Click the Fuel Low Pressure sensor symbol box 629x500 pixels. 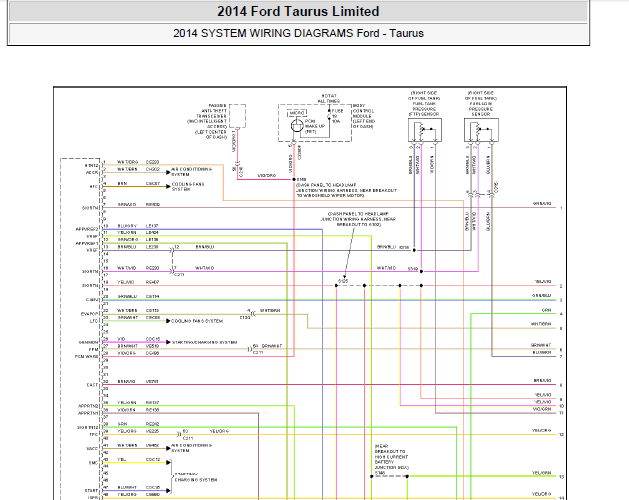pyautogui.click(x=481, y=130)
